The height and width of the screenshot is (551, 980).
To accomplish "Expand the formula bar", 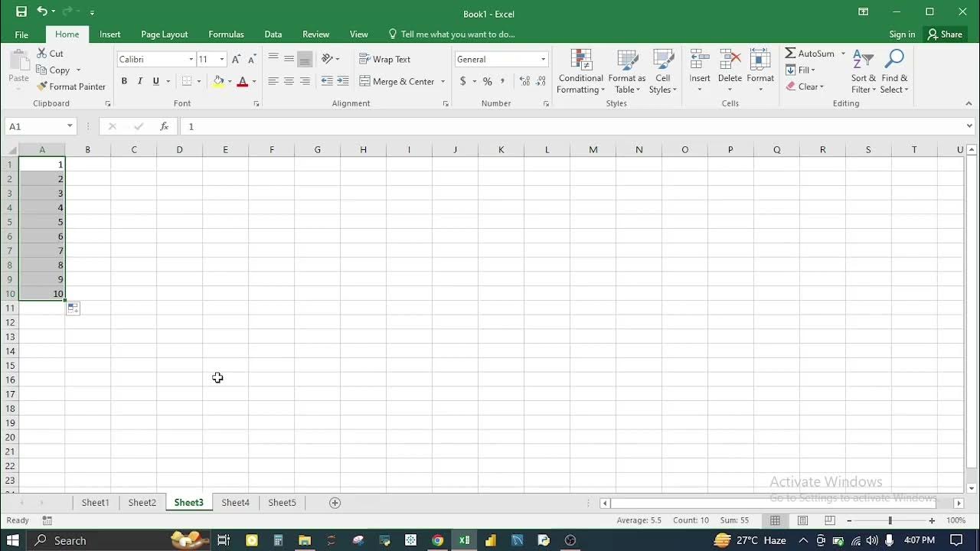I will coord(969,126).
